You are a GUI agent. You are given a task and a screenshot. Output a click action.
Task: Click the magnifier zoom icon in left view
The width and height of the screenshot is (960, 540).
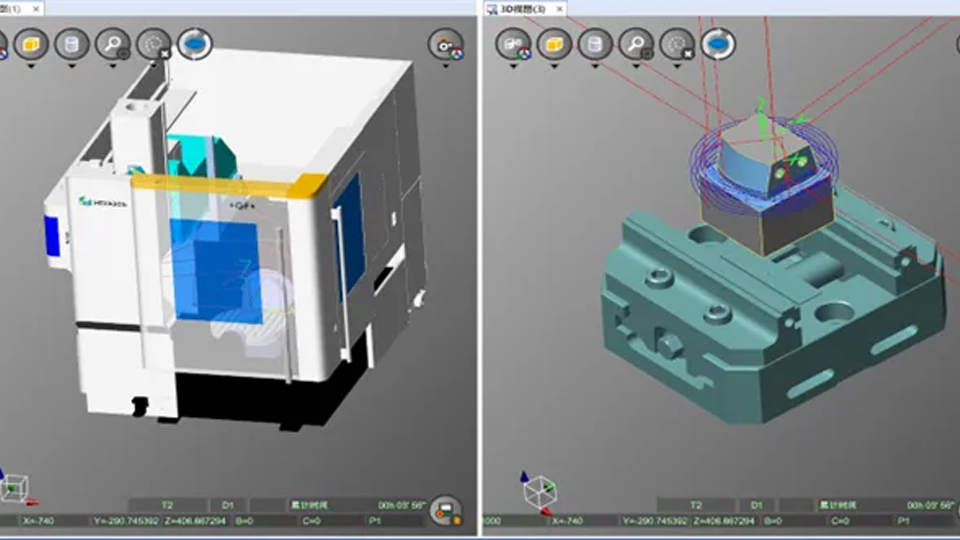tap(112, 44)
